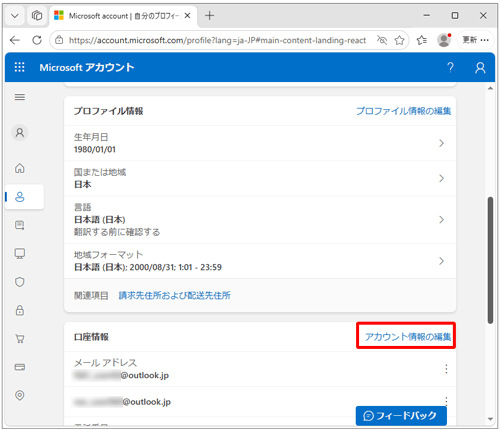Click the 口座情報 section heading

pos(91,337)
